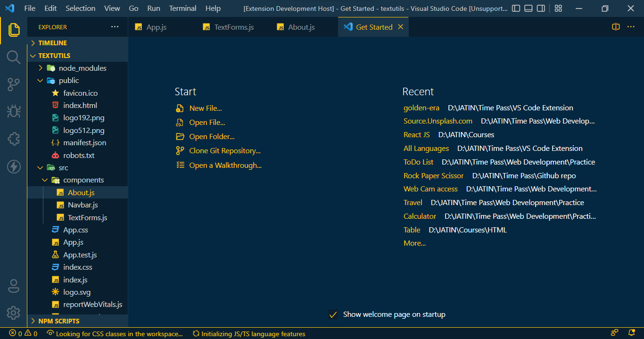Image resolution: width=644 pixels, height=339 pixels.
Task: Uncheck Show welcome page on startup
Action: click(333, 314)
